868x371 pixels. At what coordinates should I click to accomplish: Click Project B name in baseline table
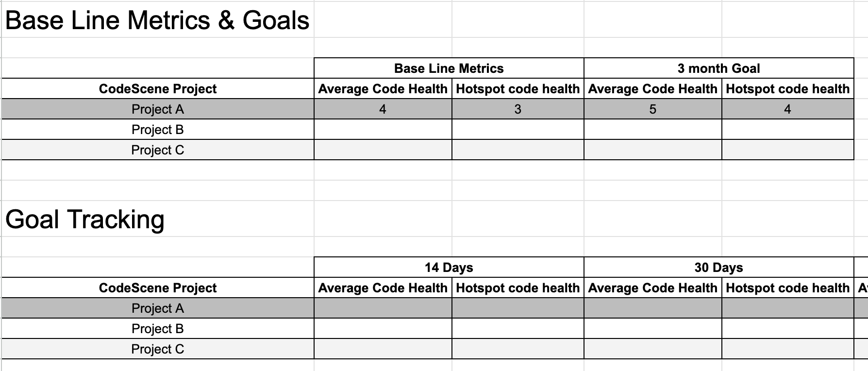(158, 130)
